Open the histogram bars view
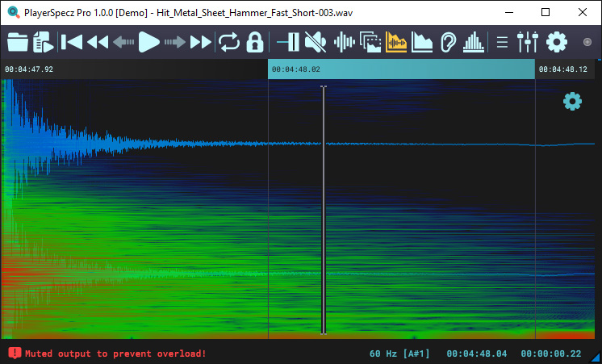 click(x=474, y=41)
